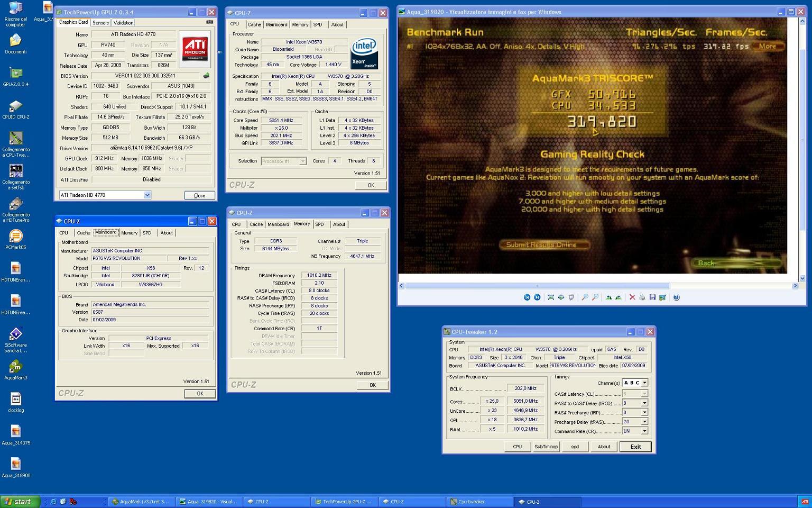
Task: Click Core Speed value 5051.4 MHz
Action: [x=282, y=121]
